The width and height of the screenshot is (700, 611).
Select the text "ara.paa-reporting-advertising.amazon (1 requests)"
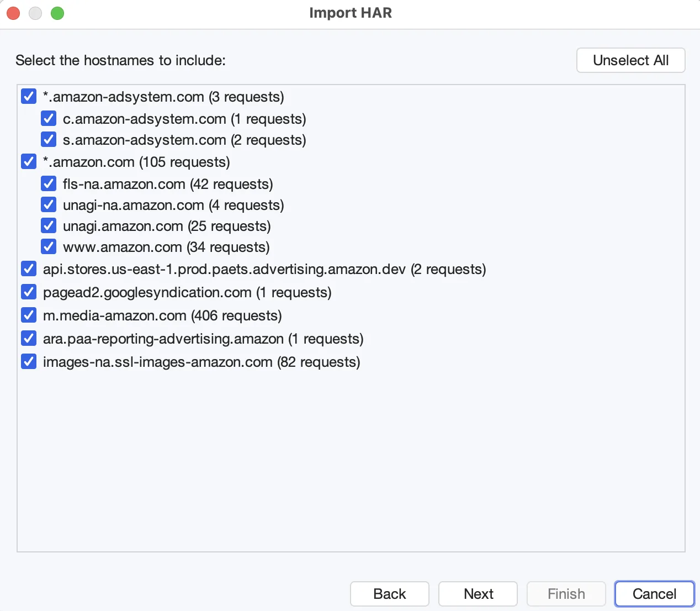pyautogui.click(x=203, y=339)
